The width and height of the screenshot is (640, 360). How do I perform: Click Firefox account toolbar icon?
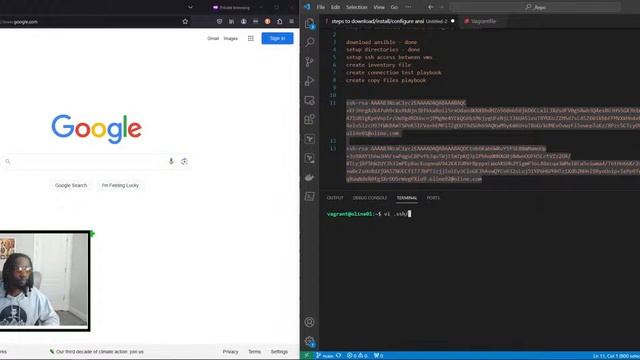click(244, 22)
